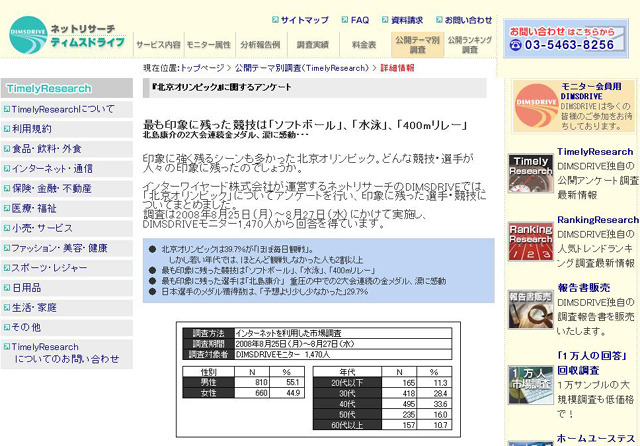Open the FAQ link

360,20
